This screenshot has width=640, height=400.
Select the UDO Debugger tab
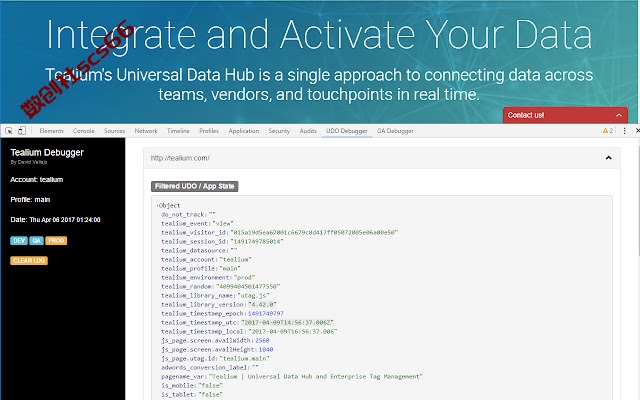click(x=347, y=131)
